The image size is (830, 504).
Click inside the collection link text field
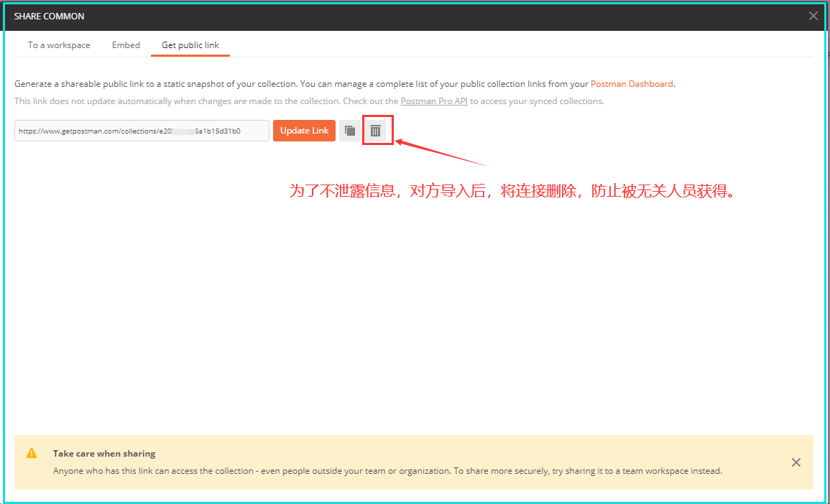141,130
